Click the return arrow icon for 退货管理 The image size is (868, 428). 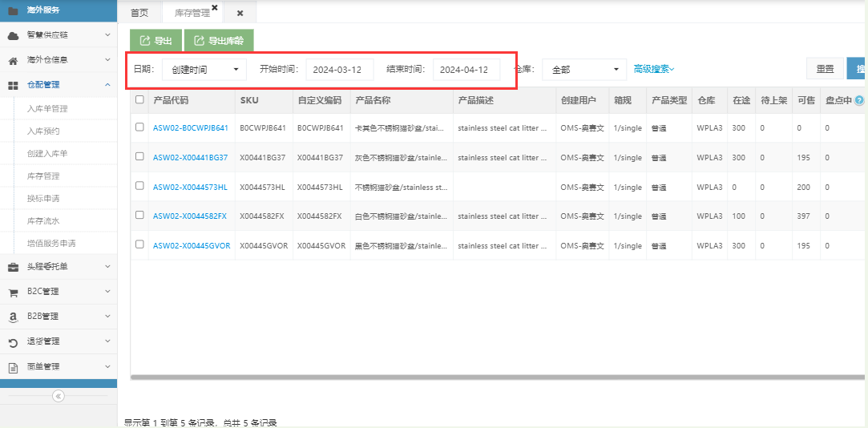click(13, 342)
